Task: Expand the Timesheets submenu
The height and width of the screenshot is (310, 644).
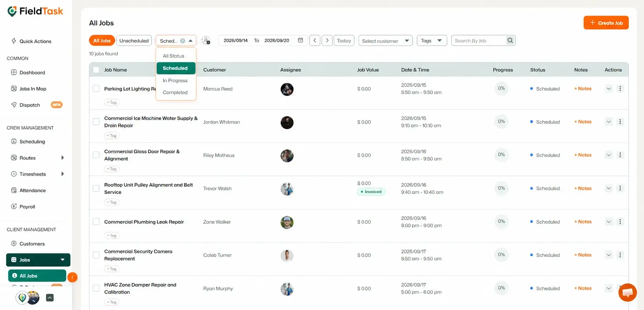Action: pos(63,174)
